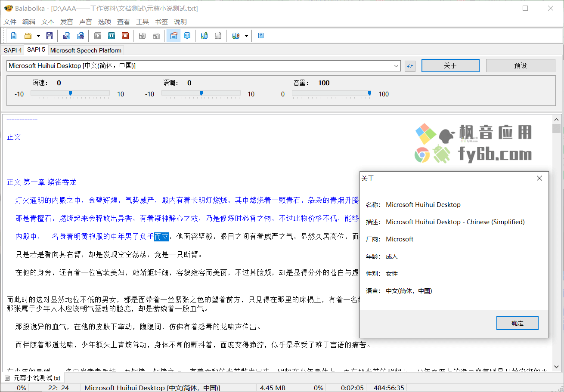Stop the speech playback
Image resolution: width=564 pixels, height=392 pixels.
(125, 36)
